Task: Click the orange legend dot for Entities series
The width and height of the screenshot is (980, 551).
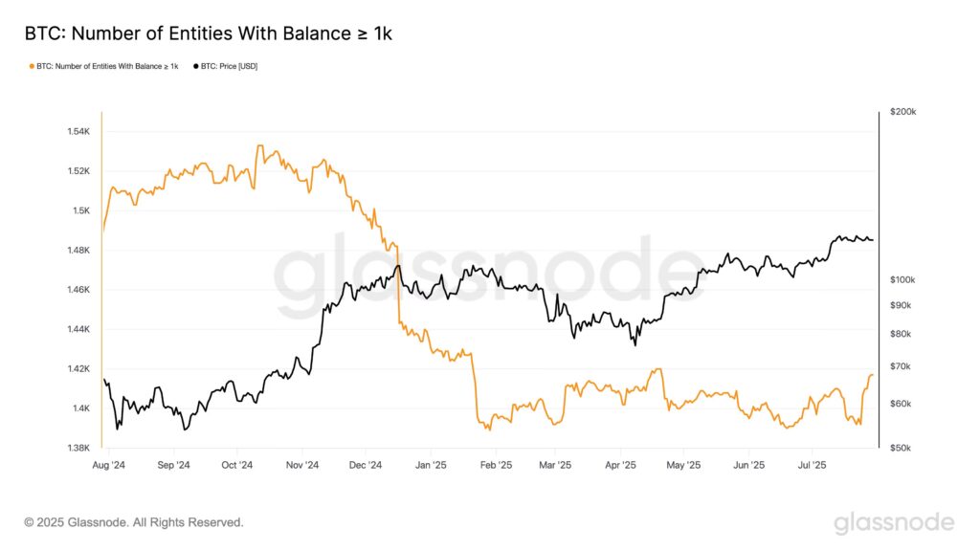Action: click(x=33, y=66)
